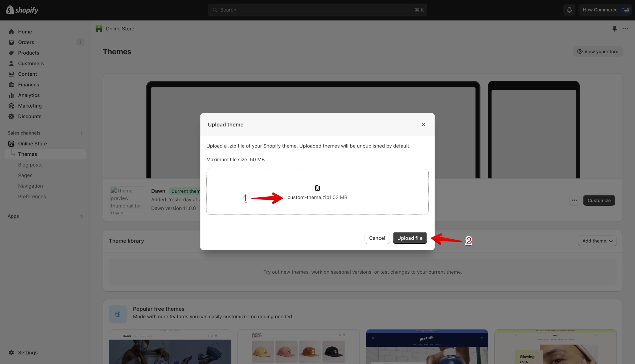Image resolution: width=635 pixels, height=364 pixels.
Task: Open the three-dot menu in page header
Action: click(625, 29)
